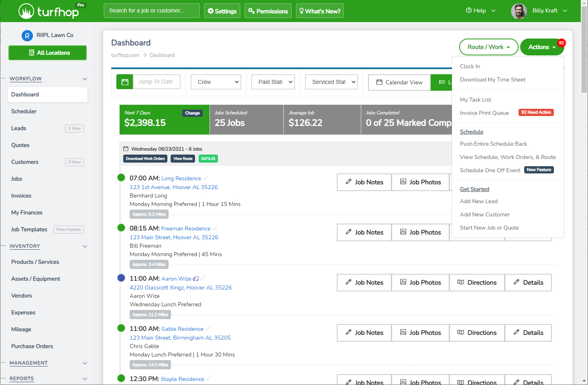588x385 pixels.
Task: Click Download Work Orders button
Action: tap(145, 159)
